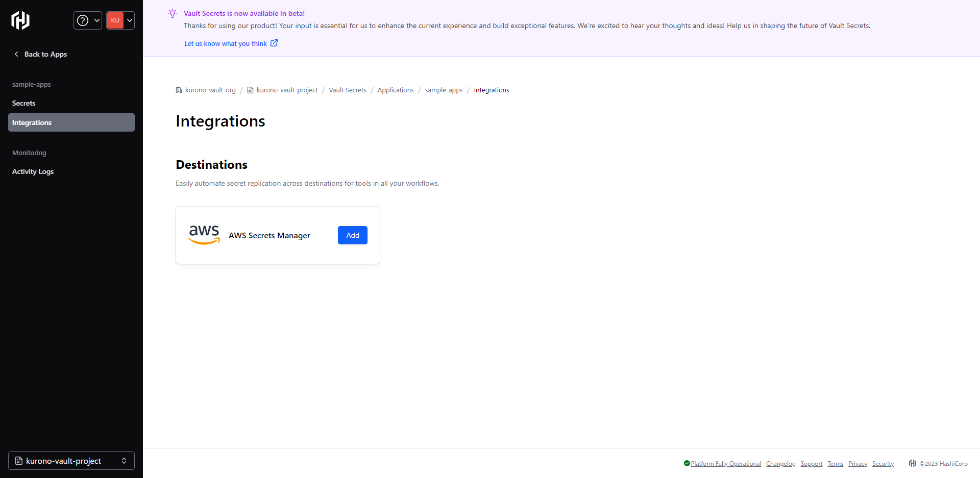This screenshot has height=478, width=980.
Task: Click the ©2023 HashiCorp copyright text
Action: [944, 464]
